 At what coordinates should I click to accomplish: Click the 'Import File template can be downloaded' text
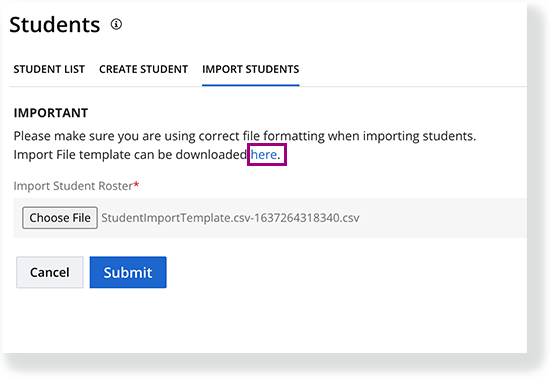(130, 154)
